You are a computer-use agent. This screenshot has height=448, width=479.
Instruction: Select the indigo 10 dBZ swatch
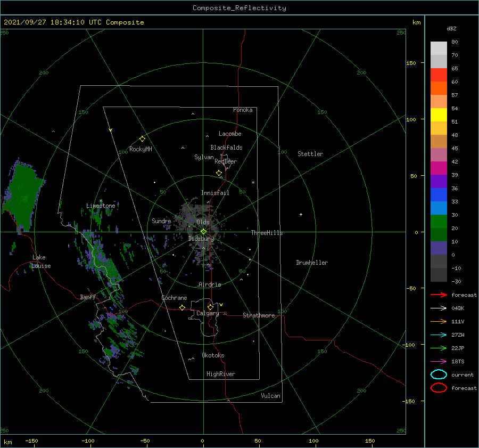[x=439, y=248]
